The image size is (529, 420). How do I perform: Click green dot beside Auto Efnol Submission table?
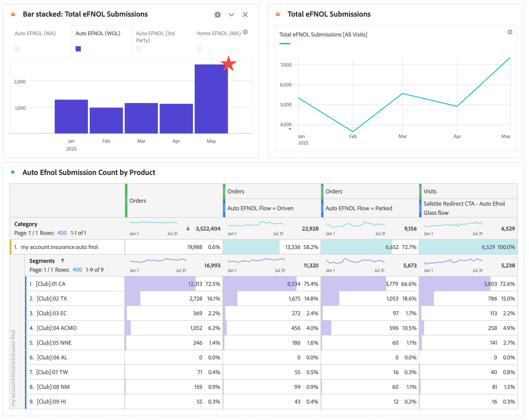pos(13,172)
